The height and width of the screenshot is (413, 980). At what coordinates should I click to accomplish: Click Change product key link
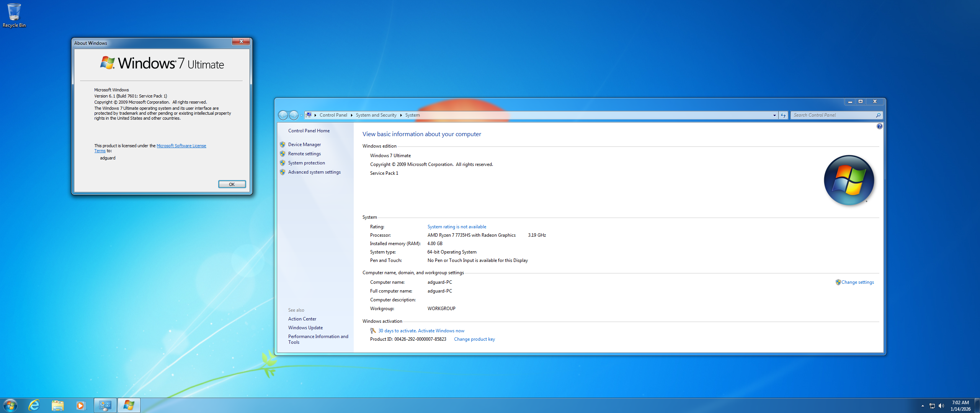pyautogui.click(x=474, y=339)
